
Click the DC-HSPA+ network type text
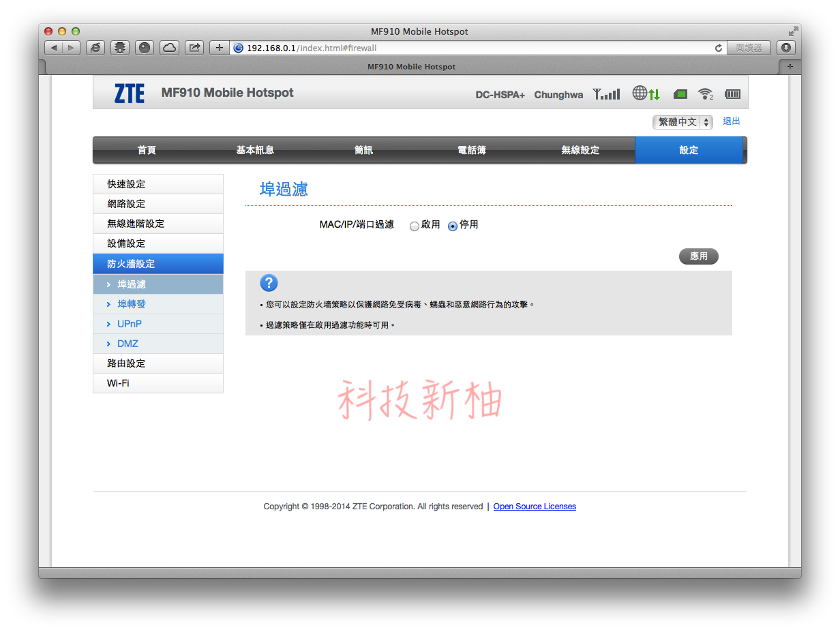[500, 95]
